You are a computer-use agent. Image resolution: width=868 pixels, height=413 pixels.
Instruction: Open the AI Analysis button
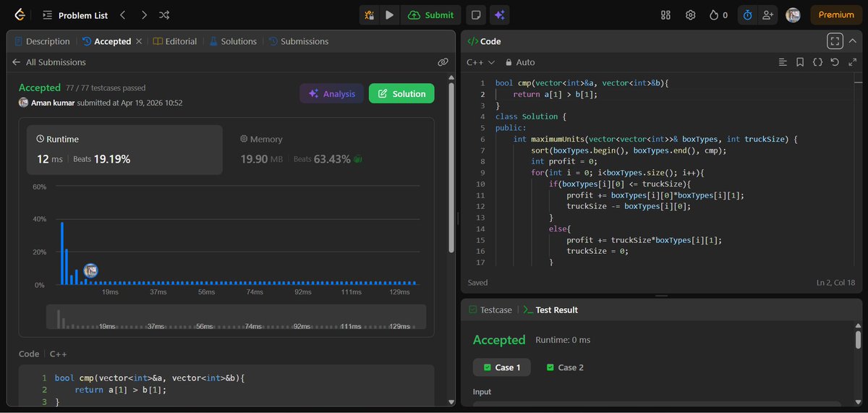[331, 93]
